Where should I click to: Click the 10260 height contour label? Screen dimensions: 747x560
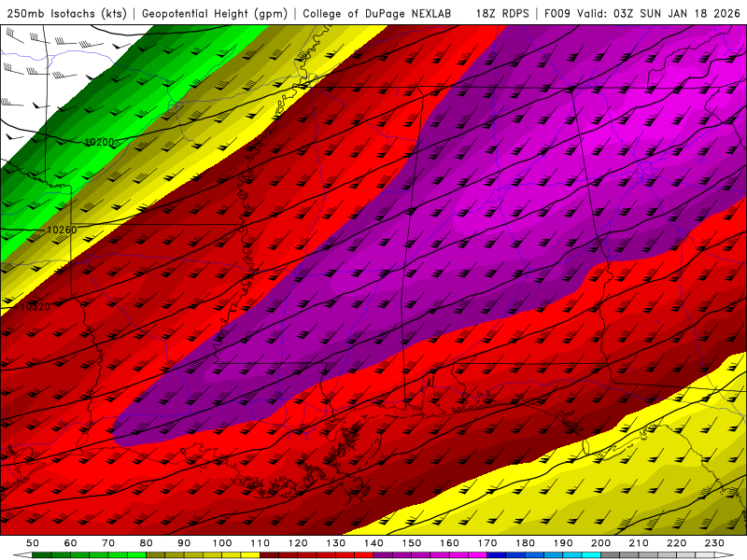click(x=62, y=230)
